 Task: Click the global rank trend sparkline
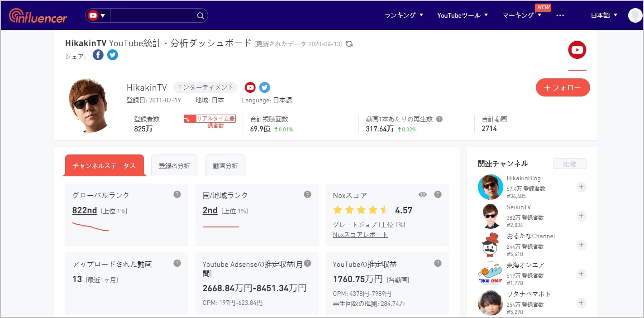pyautogui.click(x=91, y=227)
